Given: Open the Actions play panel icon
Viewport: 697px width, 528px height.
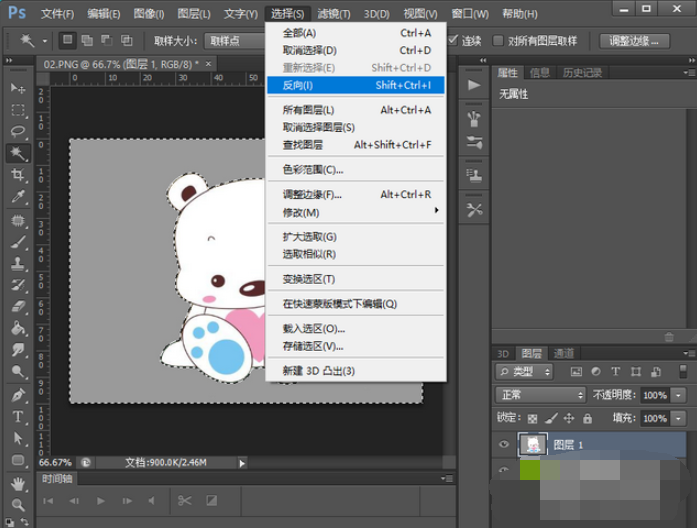Looking at the screenshot, I should click(x=474, y=85).
